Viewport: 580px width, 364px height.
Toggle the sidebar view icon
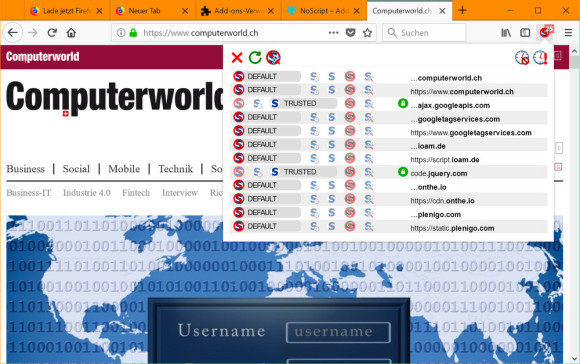[525, 33]
